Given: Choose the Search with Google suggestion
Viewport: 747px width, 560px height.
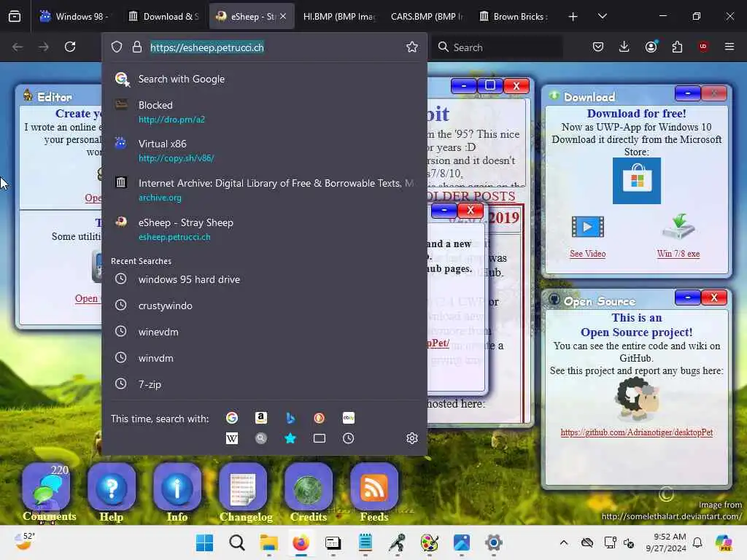Looking at the screenshot, I should point(264,79).
